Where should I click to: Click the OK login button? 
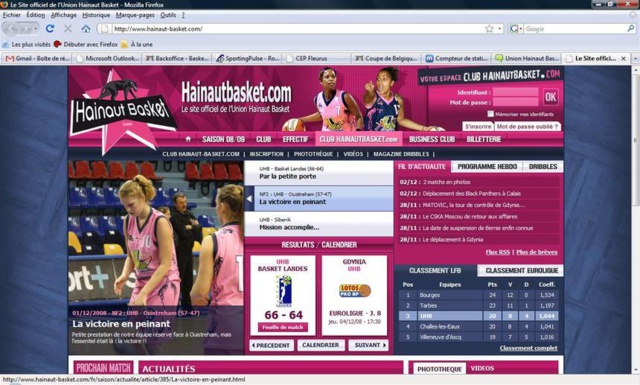(x=550, y=97)
